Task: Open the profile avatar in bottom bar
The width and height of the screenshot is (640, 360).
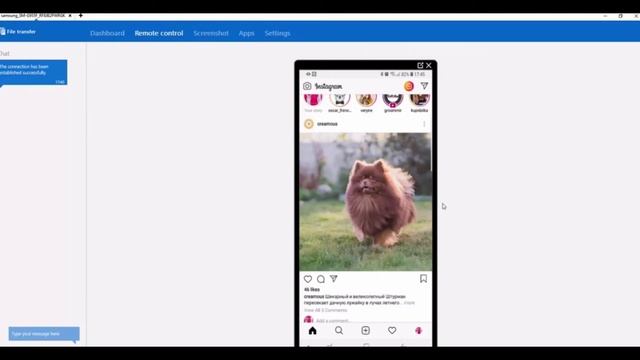Action: pyautogui.click(x=418, y=331)
